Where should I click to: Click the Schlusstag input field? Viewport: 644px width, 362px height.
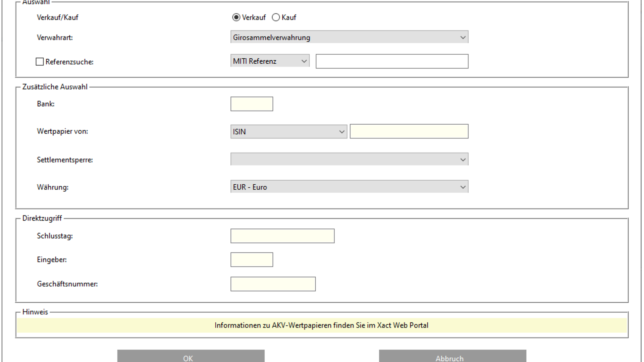click(282, 236)
